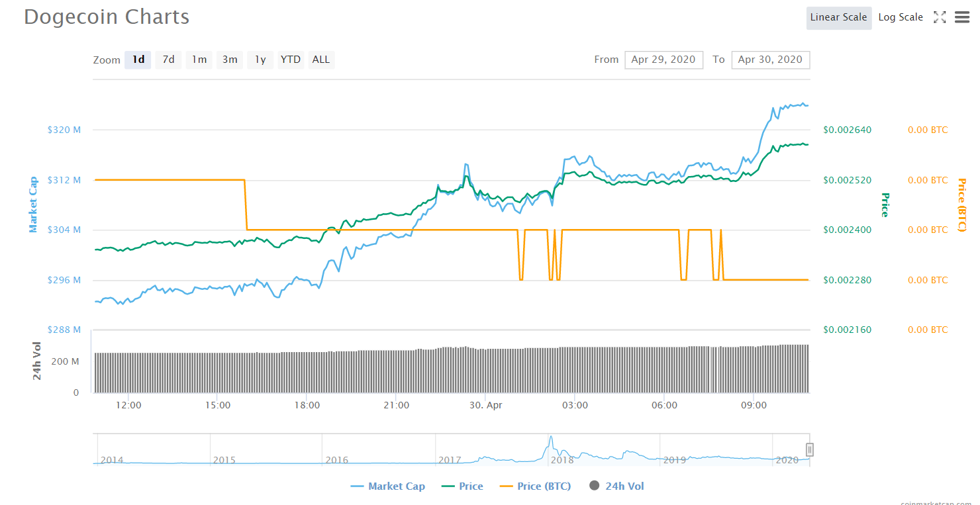Toggle 24h Vol series in legend
980x505 pixels.
click(616, 486)
